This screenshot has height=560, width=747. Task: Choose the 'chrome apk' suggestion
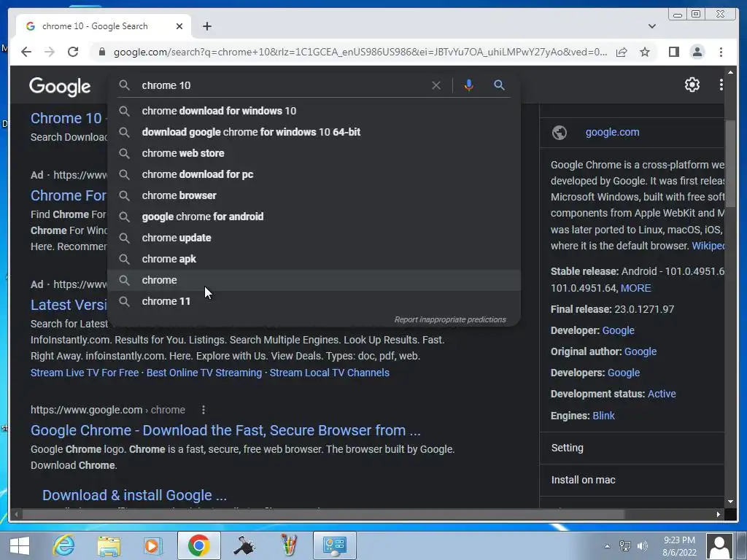pos(314,259)
